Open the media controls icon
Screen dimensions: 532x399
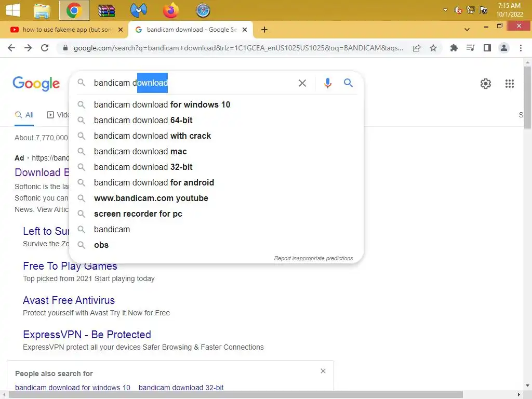[x=470, y=48]
